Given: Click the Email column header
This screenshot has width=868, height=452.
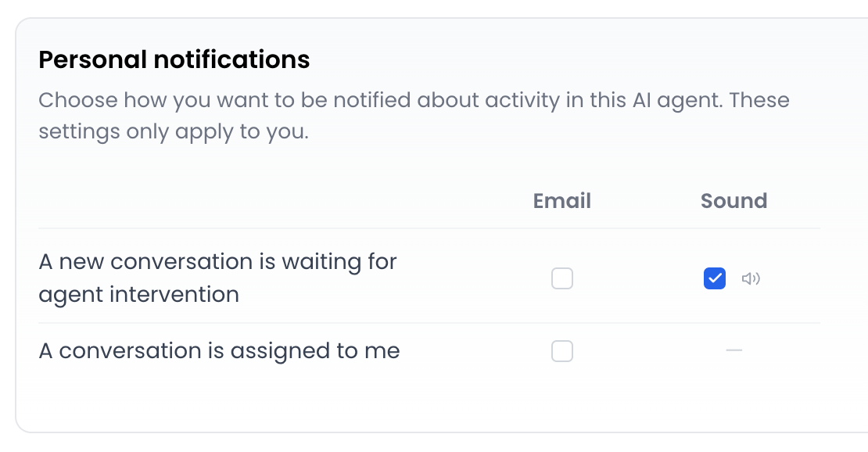Looking at the screenshot, I should coord(562,200).
